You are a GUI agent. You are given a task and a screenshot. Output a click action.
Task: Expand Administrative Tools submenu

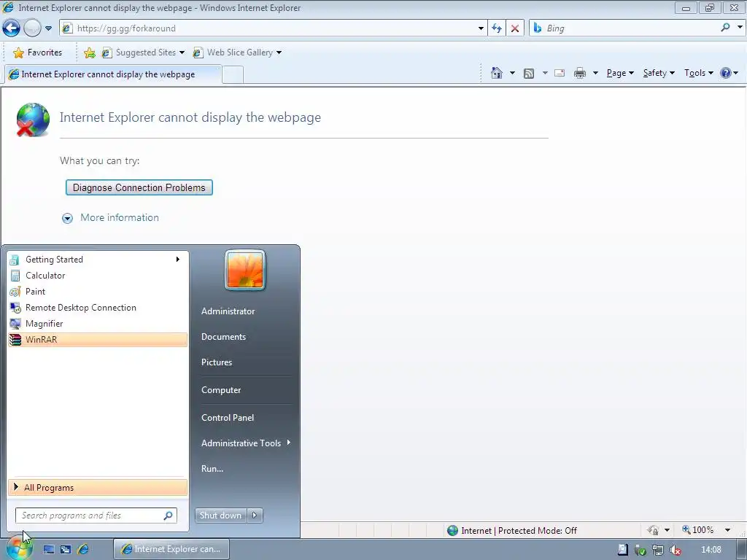coord(246,443)
